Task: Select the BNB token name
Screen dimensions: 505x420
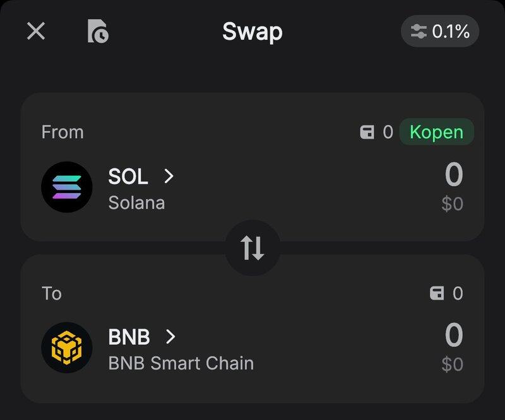Action: (129, 337)
